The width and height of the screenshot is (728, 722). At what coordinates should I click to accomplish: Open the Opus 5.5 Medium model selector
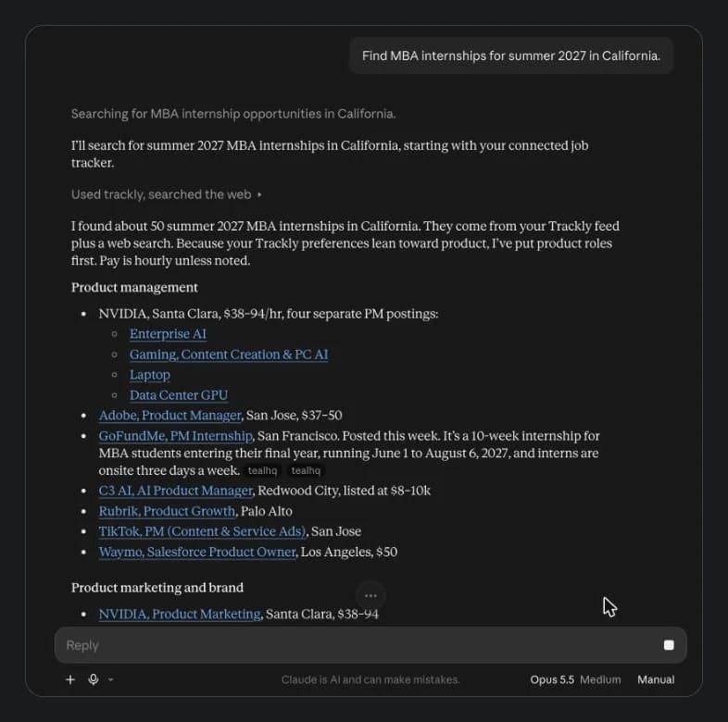pyautogui.click(x=575, y=679)
